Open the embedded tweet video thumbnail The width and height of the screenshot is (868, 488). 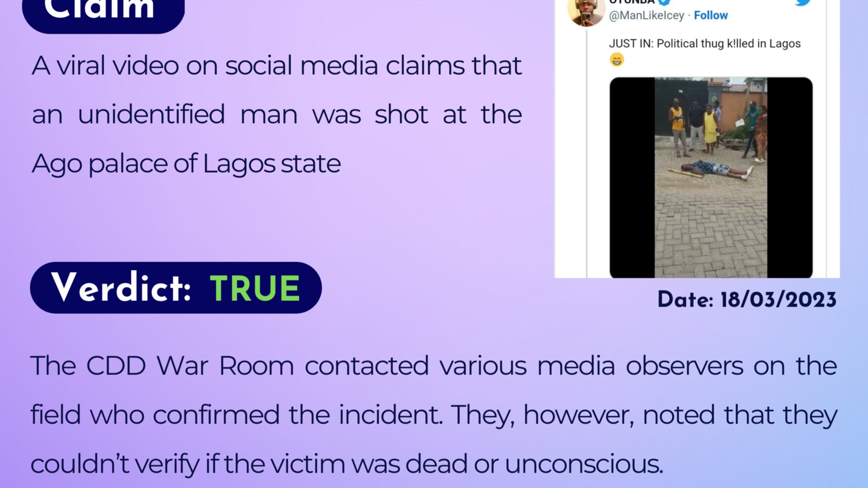coord(711,177)
